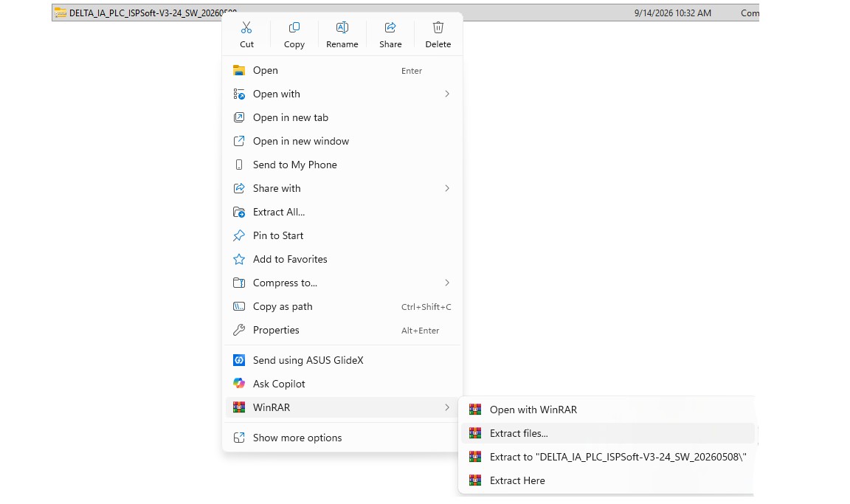Screen dimensions: 850x504
Task: Select Add to Favorites
Action: pos(342,260)
